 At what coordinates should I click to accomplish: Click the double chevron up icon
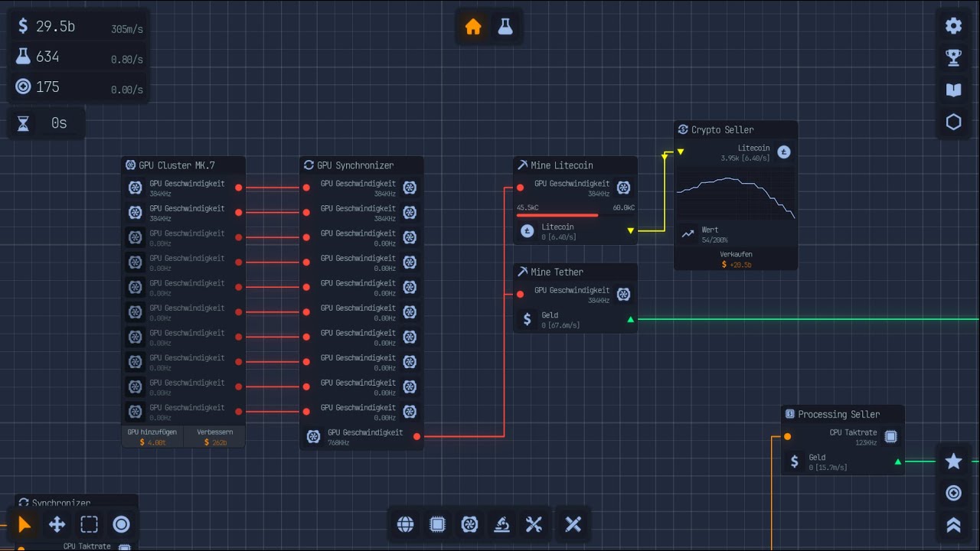click(953, 525)
